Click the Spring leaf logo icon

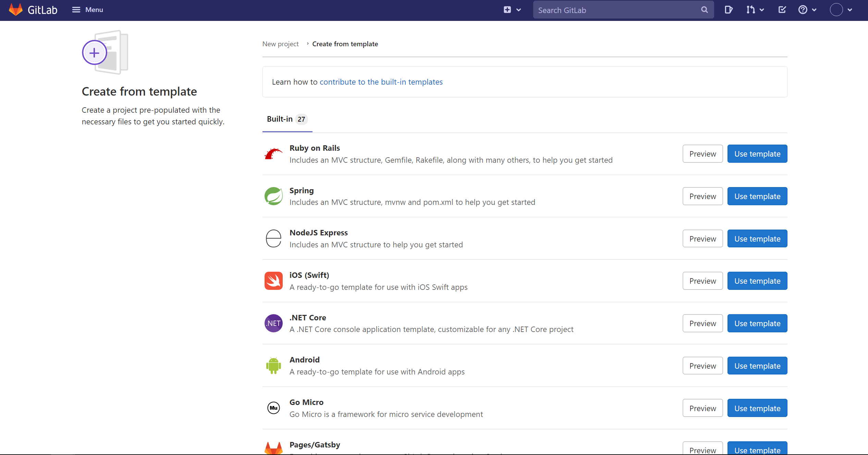tap(273, 196)
